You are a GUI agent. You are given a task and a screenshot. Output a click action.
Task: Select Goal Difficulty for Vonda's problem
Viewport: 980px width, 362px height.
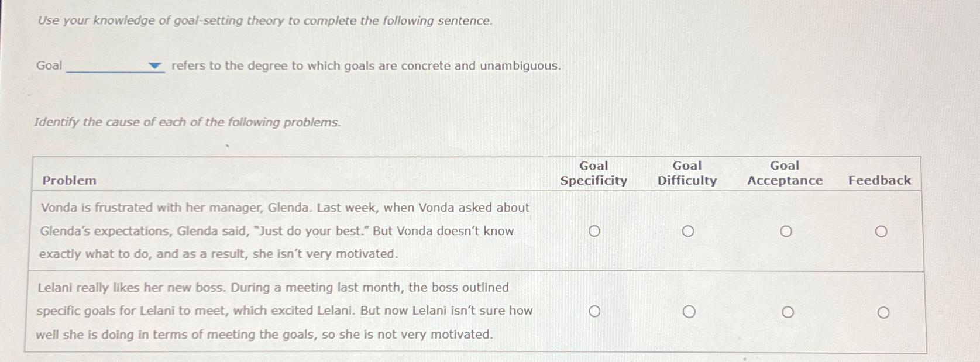click(688, 232)
